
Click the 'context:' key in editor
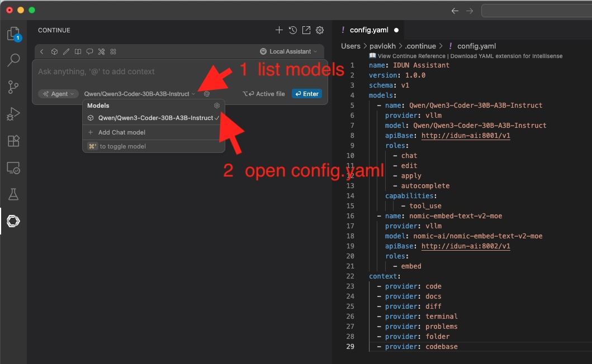(x=385, y=276)
